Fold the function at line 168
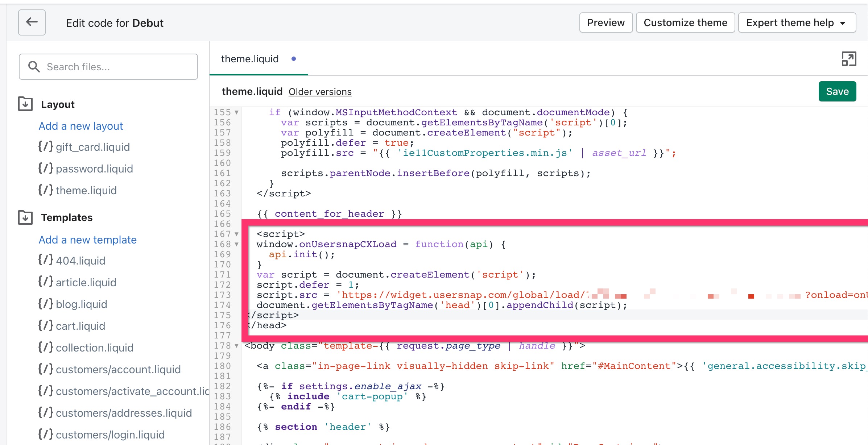Viewport: 868px width, 445px height. 237,244
